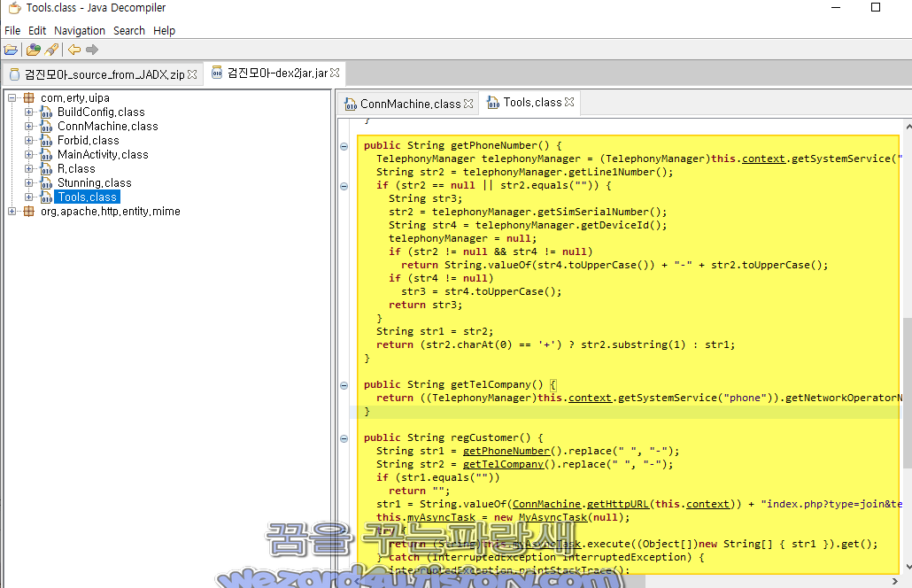
Task: Close the Tools.class editor tab
Action: point(569,102)
